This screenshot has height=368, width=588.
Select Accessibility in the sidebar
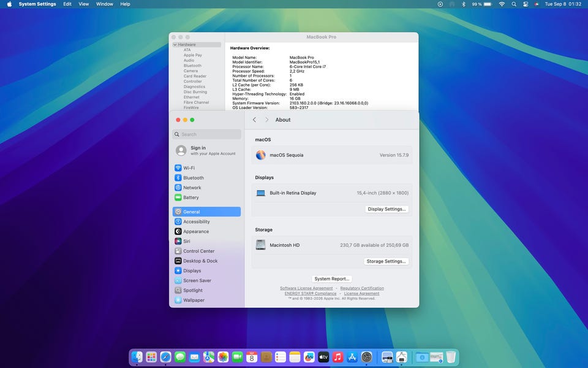click(x=206, y=221)
